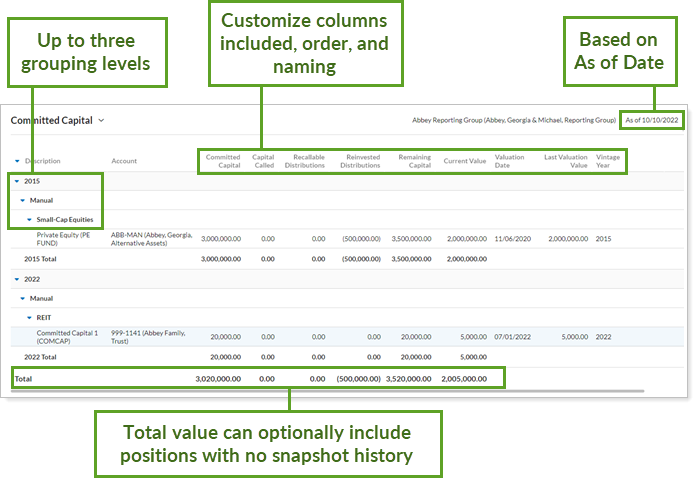The height and width of the screenshot is (478, 695).
Task: Collapse the Manual group under 2015
Action: point(23,200)
